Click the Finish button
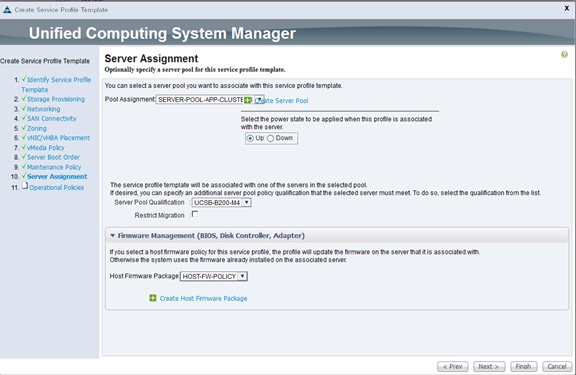The height and width of the screenshot is (375, 576). point(523,367)
